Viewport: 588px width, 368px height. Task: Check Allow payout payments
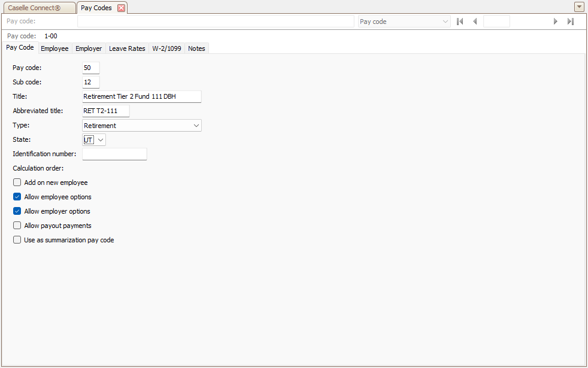[x=17, y=226]
